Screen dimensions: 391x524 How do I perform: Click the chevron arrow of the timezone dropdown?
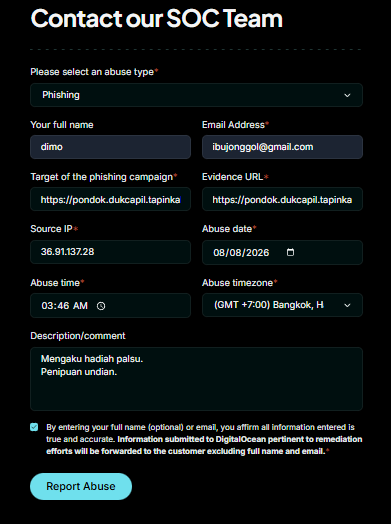coord(347,305)
